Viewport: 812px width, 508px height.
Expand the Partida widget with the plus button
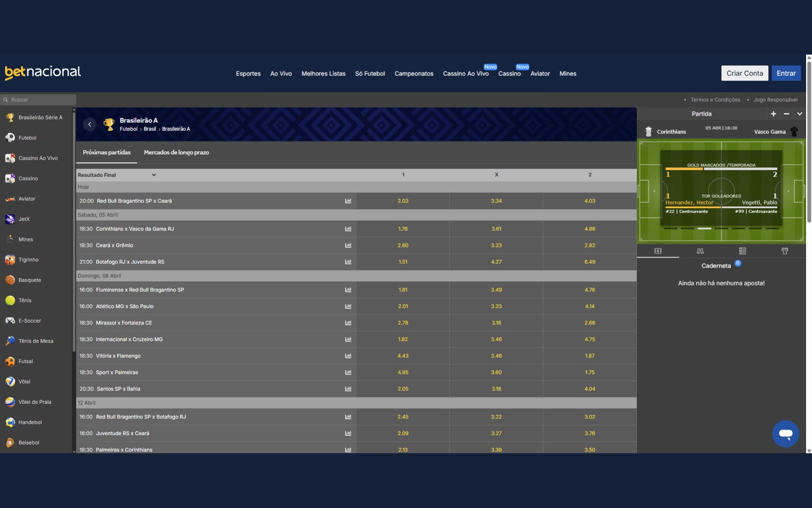point(773,114)
